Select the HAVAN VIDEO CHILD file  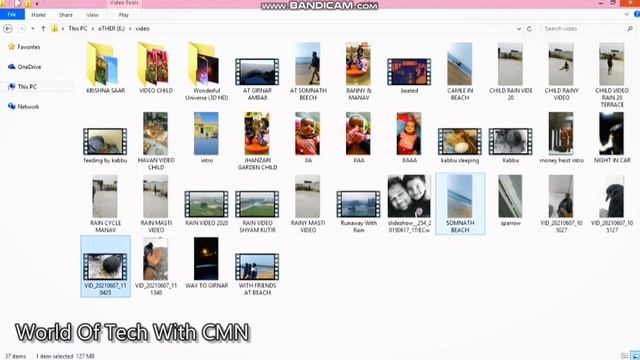click(156, 141)
